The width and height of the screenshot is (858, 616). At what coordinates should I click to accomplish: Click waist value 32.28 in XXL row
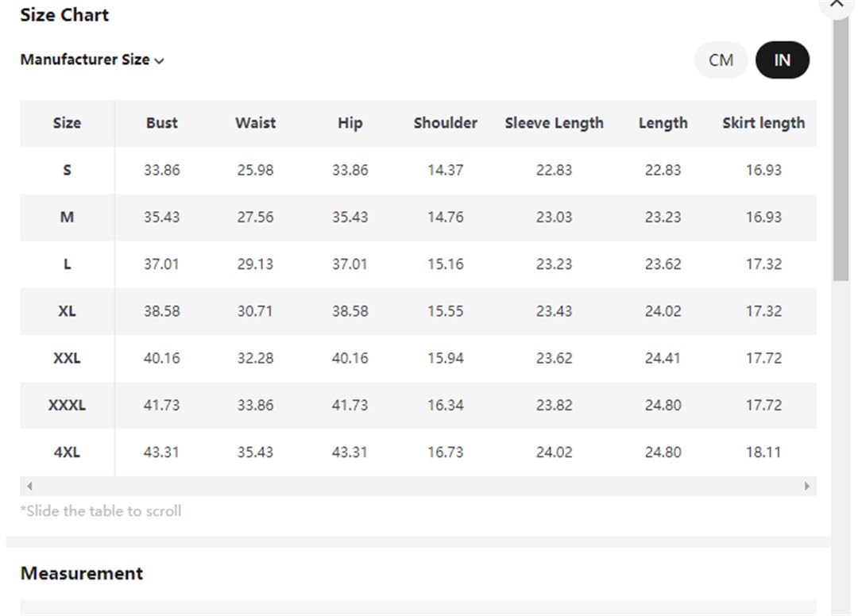(x=256, y=358)
